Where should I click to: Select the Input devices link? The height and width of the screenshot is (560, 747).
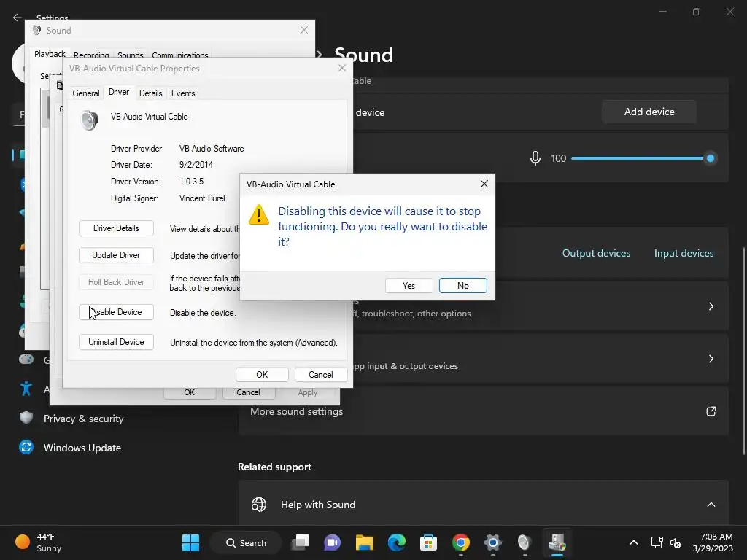pos(684,253)
